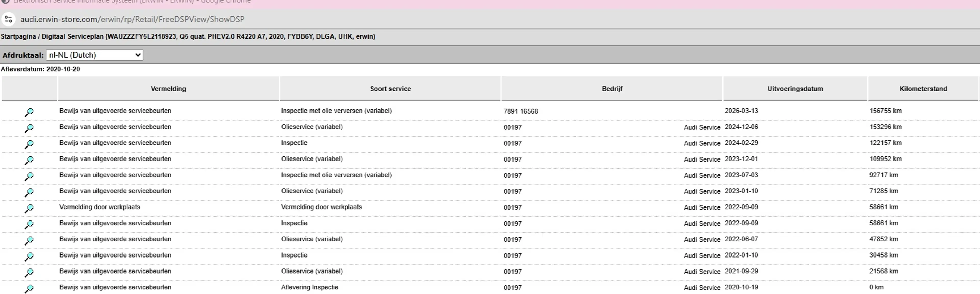Click magnifier icon for 2023-01-10 Olieservice row
980x294 pixels.
[x=29, y=192]
